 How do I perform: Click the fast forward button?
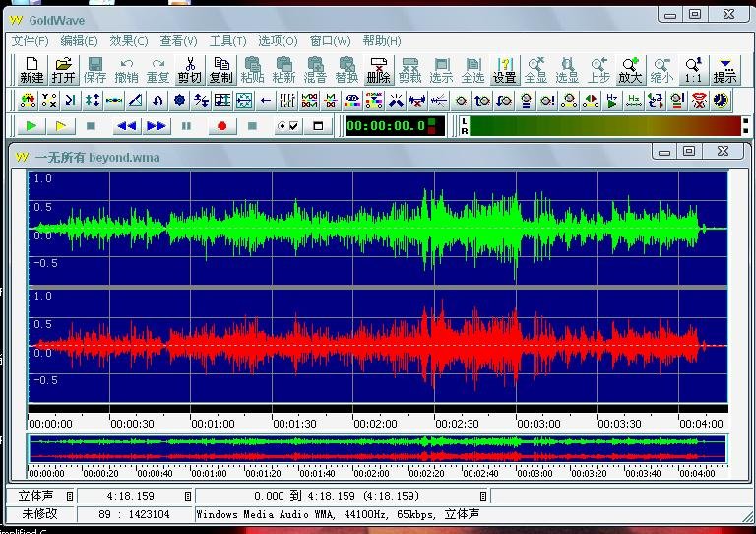157,126
